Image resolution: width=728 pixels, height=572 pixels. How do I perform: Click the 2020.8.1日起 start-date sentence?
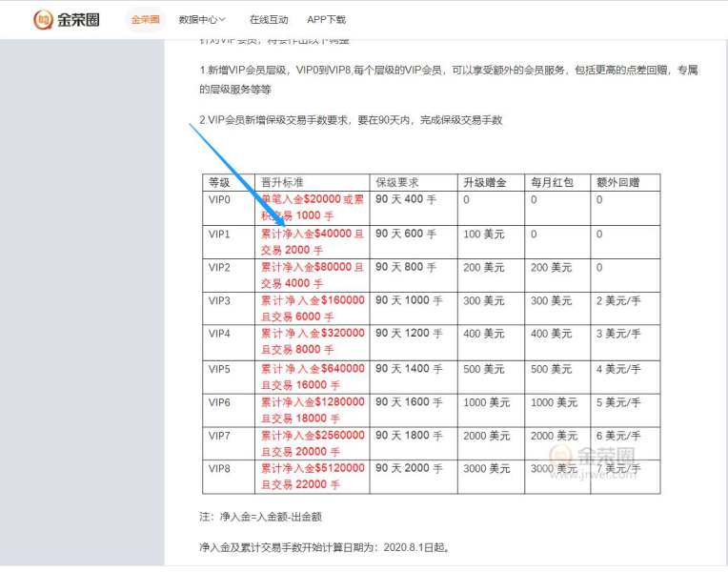point(325,547)
